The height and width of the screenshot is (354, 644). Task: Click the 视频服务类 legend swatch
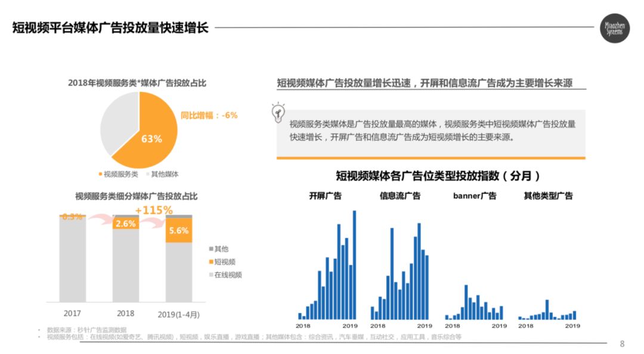coord(100,174)
